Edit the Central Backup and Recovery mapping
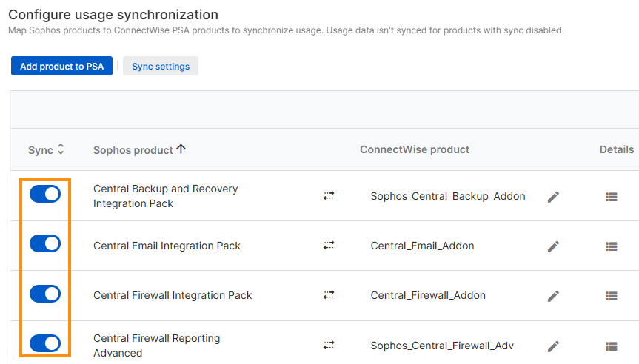Screen dimensions: 639x364 553,197
